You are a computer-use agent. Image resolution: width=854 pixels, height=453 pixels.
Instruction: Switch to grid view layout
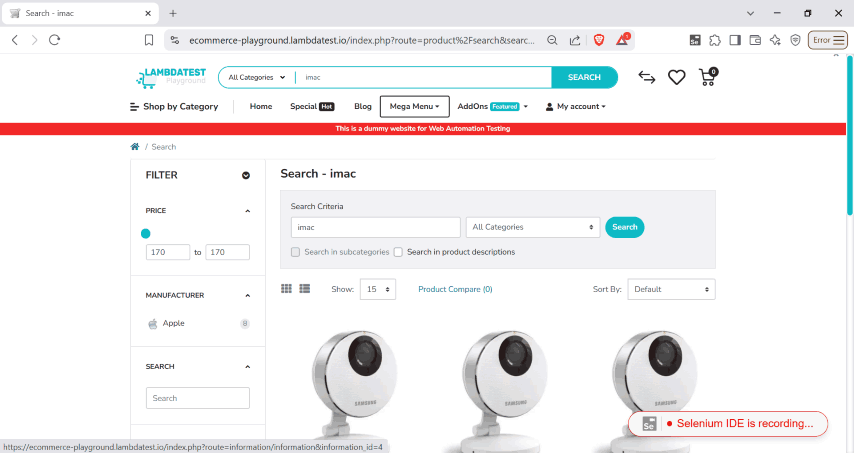point(286,289)
